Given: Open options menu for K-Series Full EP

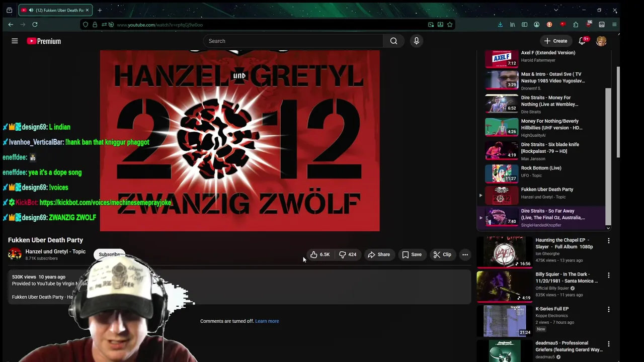Looking at the screenshot, I should pyautogui.click(x=608, y=309).
